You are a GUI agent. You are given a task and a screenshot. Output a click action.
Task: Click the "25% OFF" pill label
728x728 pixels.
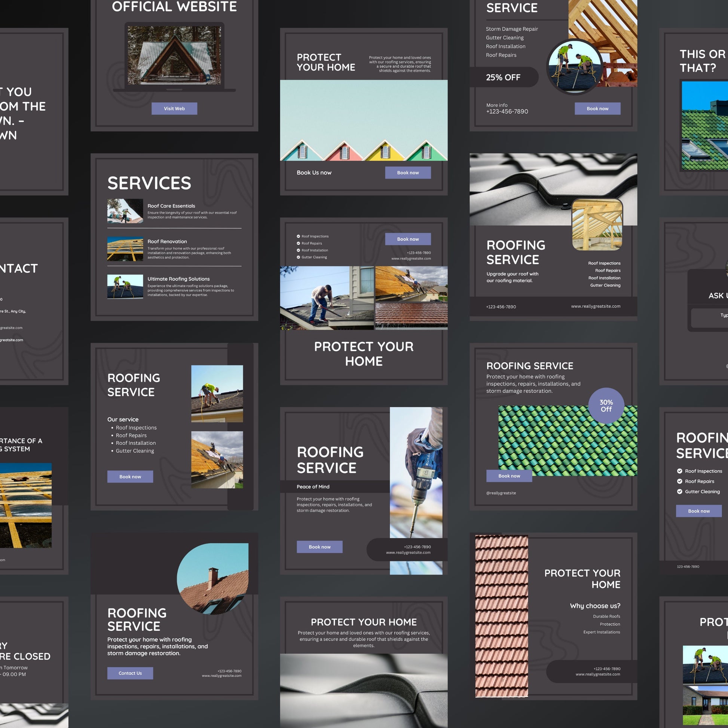[x=504, y=77]
